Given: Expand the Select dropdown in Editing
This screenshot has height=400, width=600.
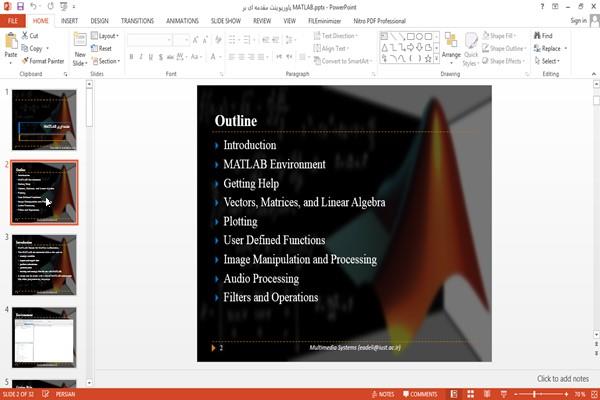Looking at the screenshot, I should click(547, 61).
